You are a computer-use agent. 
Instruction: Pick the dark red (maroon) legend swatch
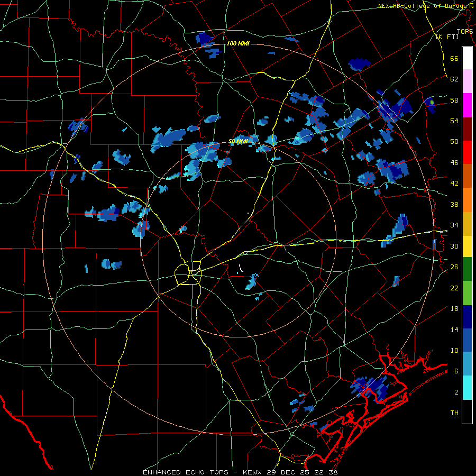[x=467, y=129]
